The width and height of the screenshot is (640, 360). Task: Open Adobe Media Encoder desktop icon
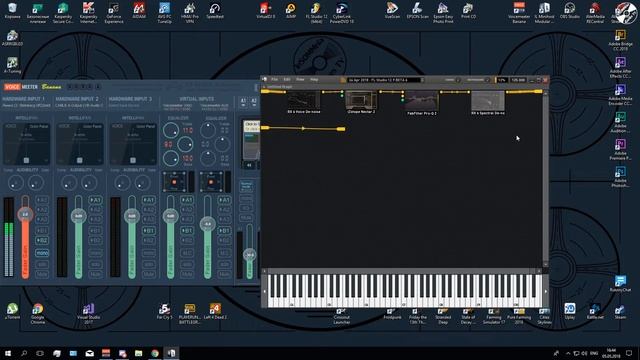(x=620, y=95)
